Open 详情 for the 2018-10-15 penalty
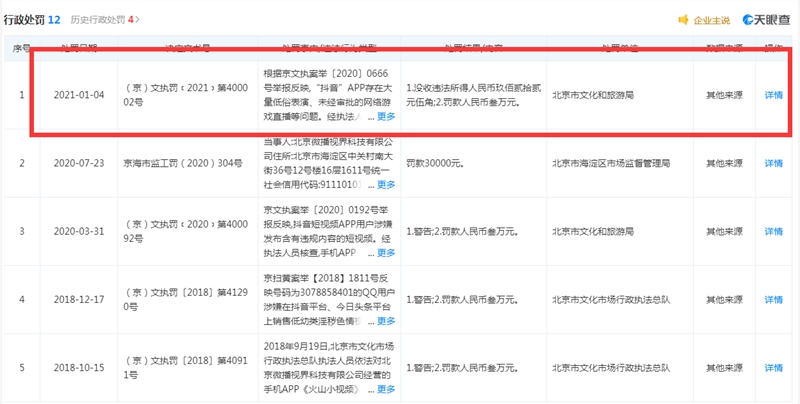 coord(773,366)
